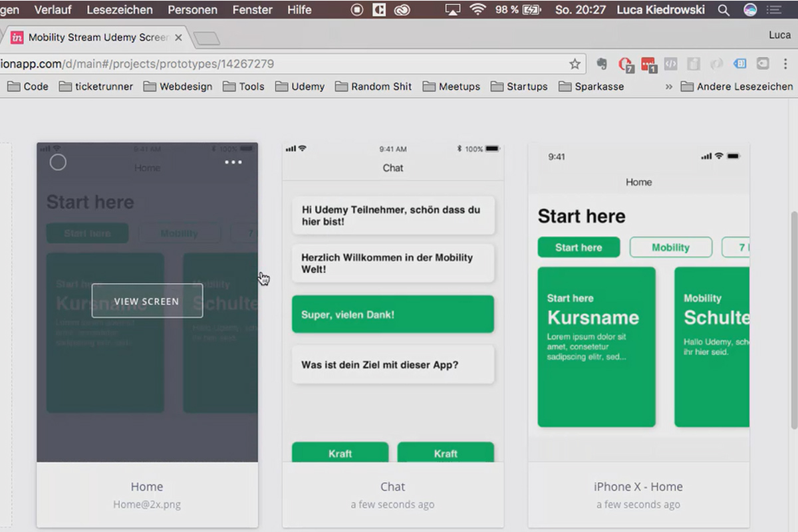
Task: Open the Webdesign bookmarks folder
Action: click(178, 86)
